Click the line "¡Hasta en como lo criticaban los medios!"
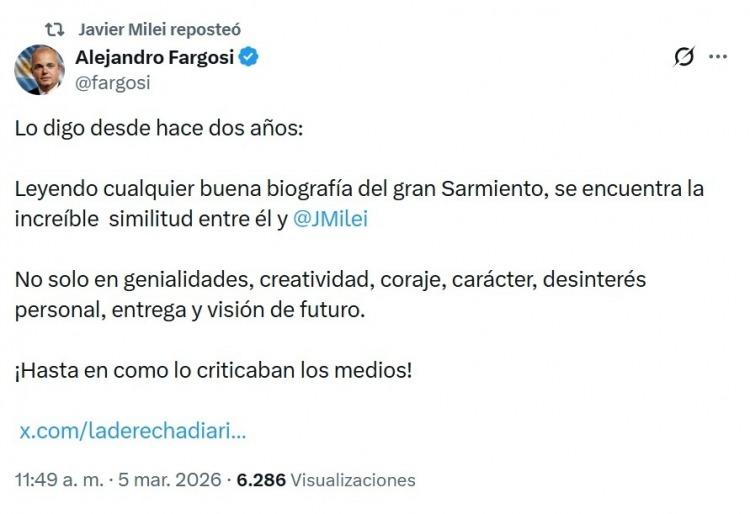The image size is (750, 514). tap(213, 370)
